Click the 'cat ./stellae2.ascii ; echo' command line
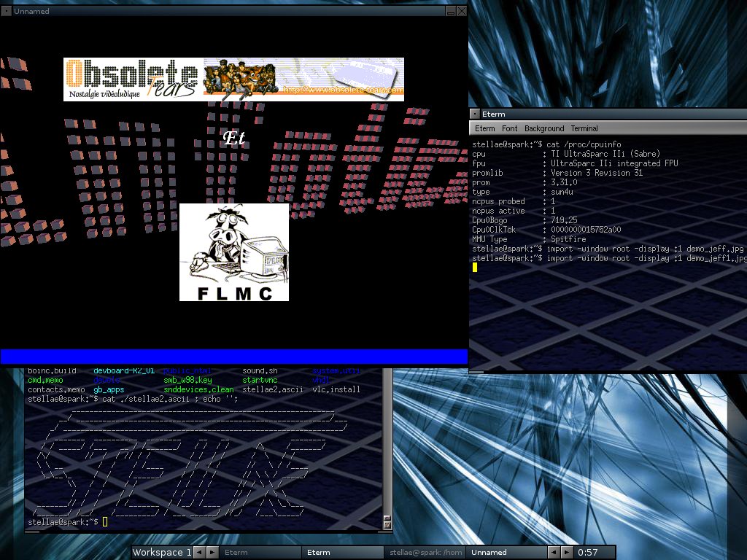The height and width of the screenshot is (560, 747). coord(169,399)
